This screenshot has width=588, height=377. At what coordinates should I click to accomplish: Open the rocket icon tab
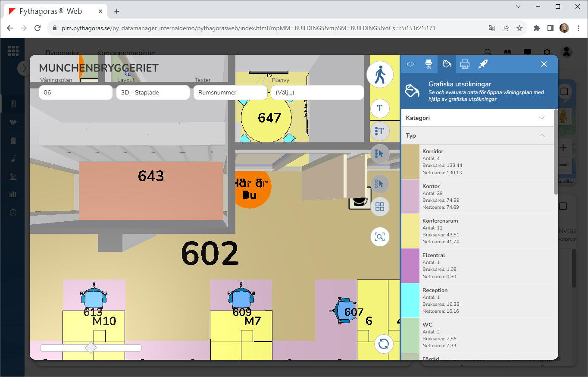(483, 64)
